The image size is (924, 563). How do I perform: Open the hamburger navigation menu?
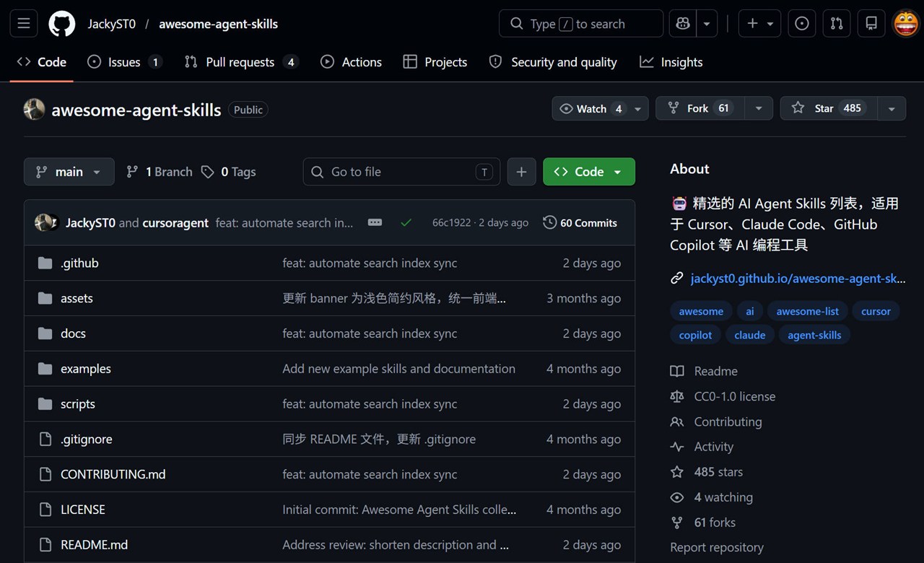[23, 24]
